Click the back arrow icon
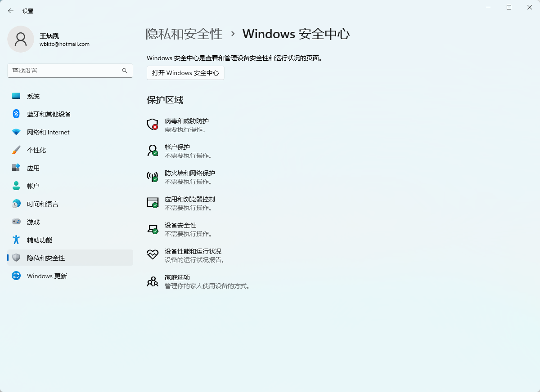The image size is (540, 392). [x=11, y=11]
